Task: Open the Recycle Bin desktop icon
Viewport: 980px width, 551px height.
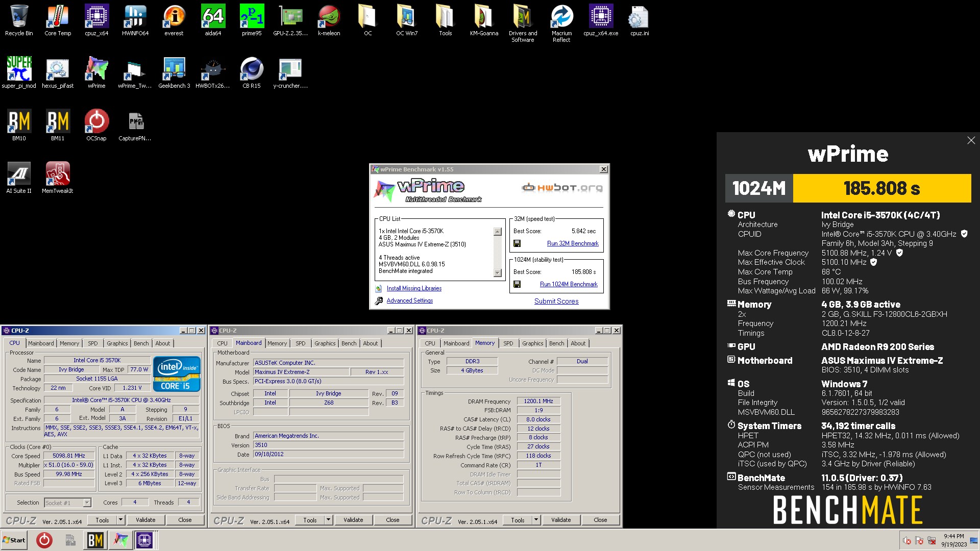Action: click(19, 20)
